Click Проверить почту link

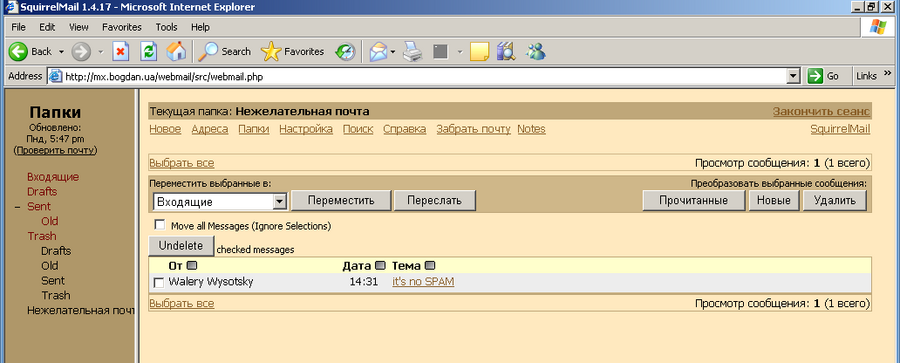coord(55,150)
